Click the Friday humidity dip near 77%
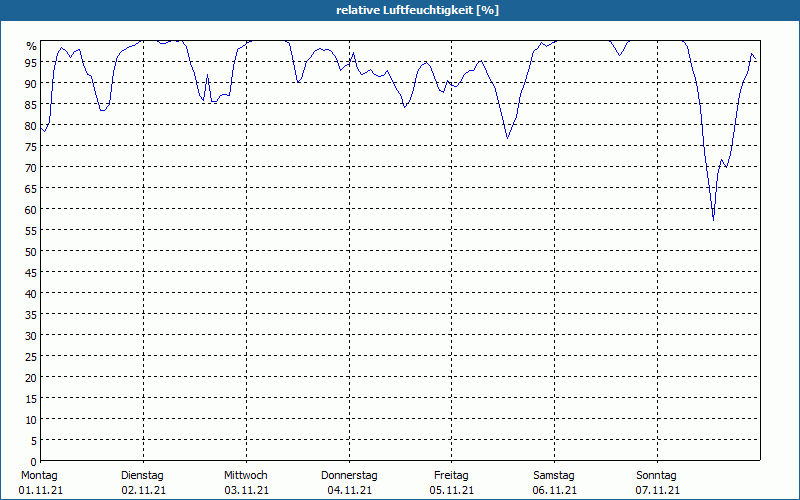 click(x=507, y=138)
